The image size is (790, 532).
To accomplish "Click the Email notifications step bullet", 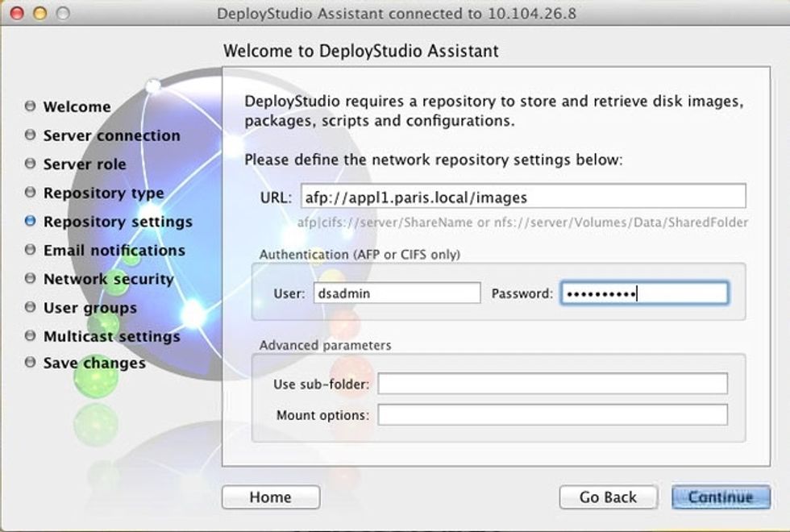I will 31,250.
